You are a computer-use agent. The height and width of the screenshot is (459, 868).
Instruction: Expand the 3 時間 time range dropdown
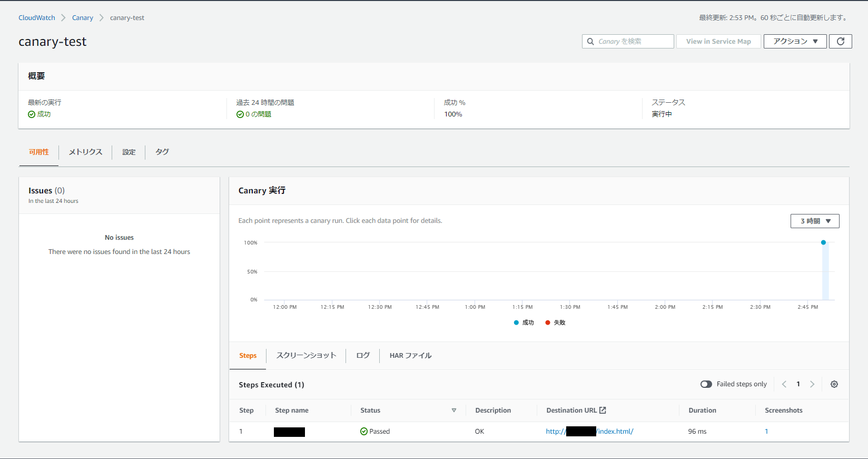pyautogui.click(x=815, y=221)
